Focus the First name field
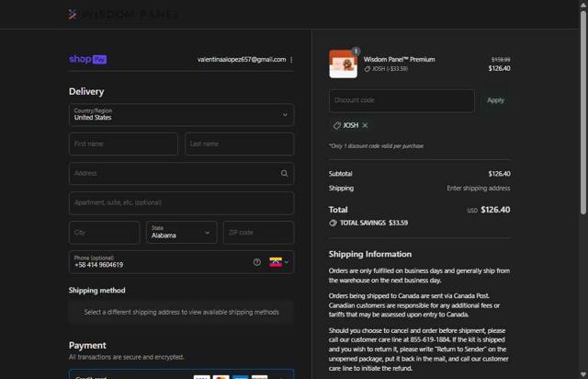 [123, 144]
